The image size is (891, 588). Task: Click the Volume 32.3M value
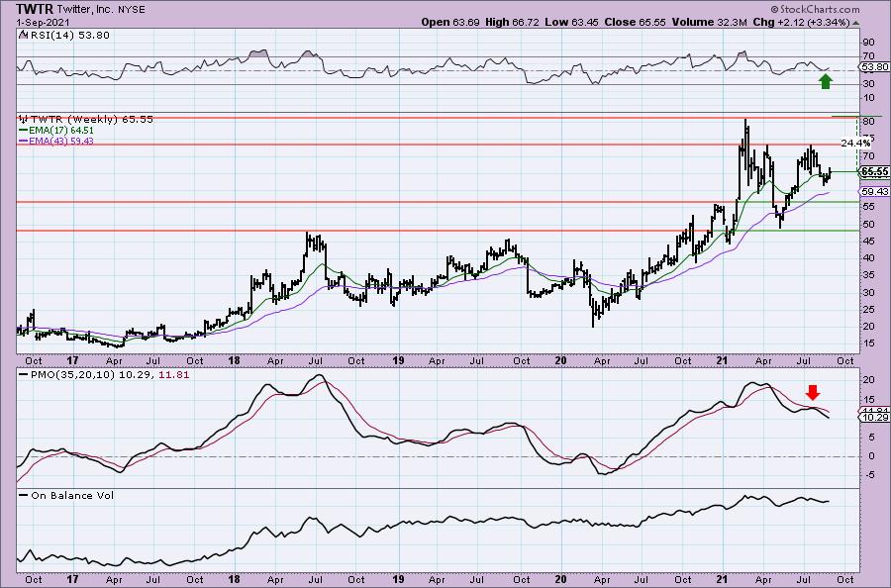pyautogui.click(x=709, y=22)
